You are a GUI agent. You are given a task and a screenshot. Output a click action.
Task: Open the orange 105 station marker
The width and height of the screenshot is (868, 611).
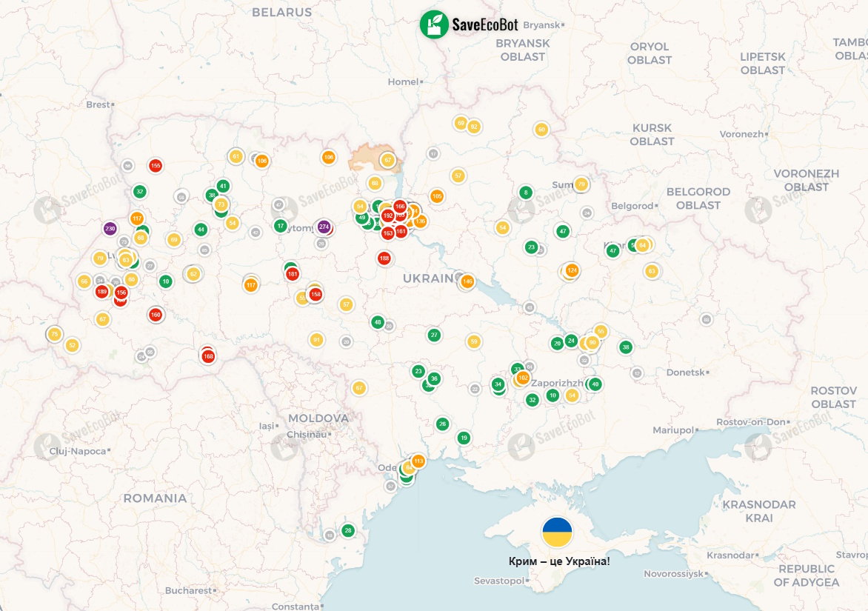(437, 196)
